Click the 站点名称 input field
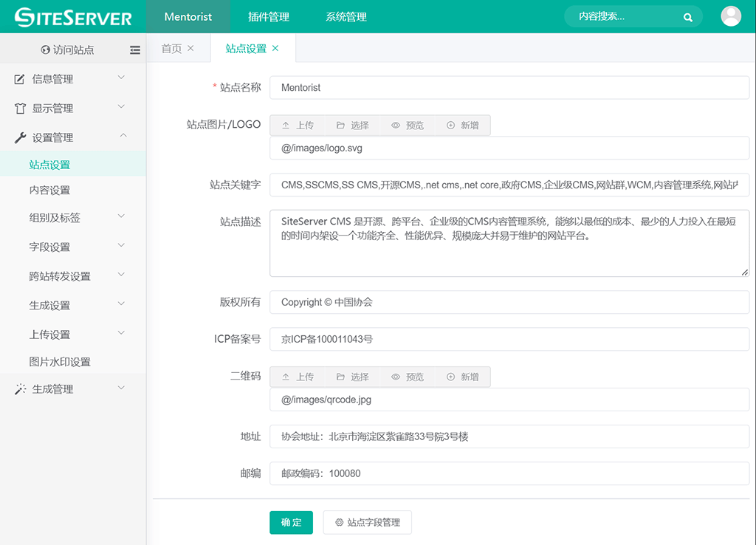 [x=509, y=87]
